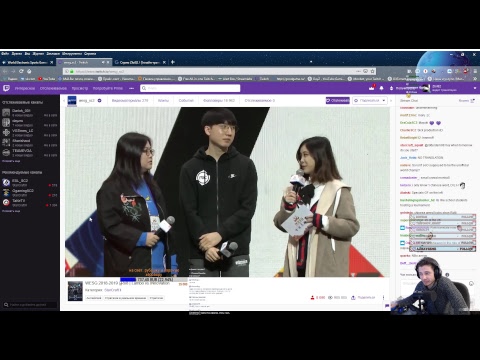
Task: Click the purple Follow button
Action: [x=338, y=100]
